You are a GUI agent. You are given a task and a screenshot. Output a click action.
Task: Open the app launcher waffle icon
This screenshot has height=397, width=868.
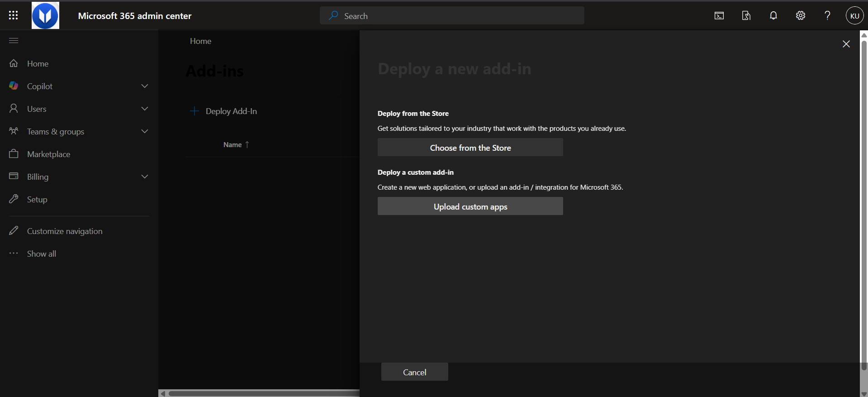pos(14,15)
